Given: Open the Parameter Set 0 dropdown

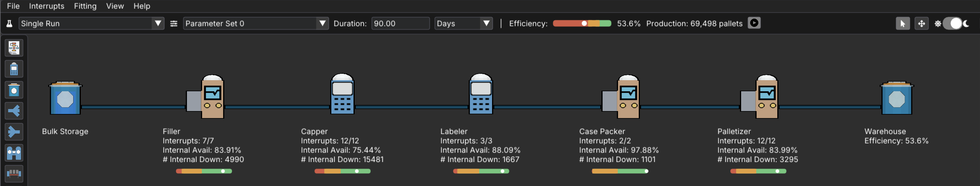Looking at the screenshot, I should tap(323, 23).
